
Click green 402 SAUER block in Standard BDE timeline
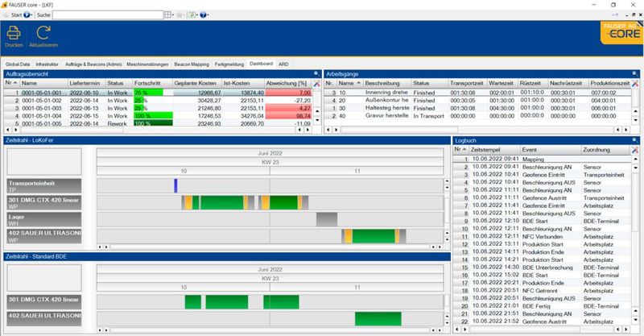(378, 319)
